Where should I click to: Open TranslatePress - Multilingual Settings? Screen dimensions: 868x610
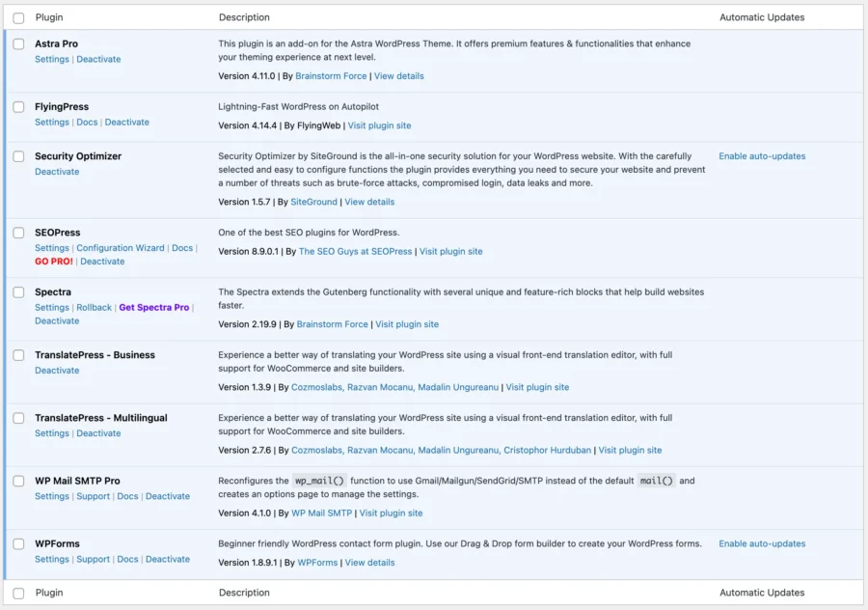click(x=52, y=433)
